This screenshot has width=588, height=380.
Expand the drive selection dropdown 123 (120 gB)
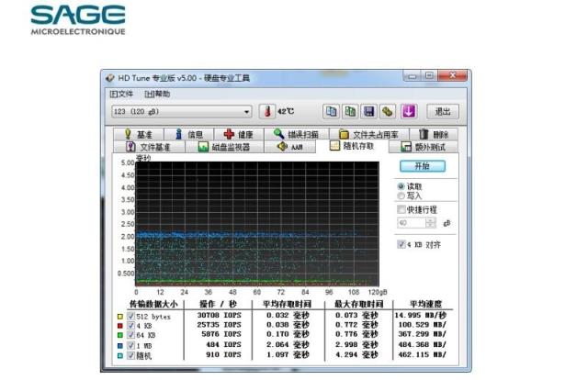coord(182,111)
